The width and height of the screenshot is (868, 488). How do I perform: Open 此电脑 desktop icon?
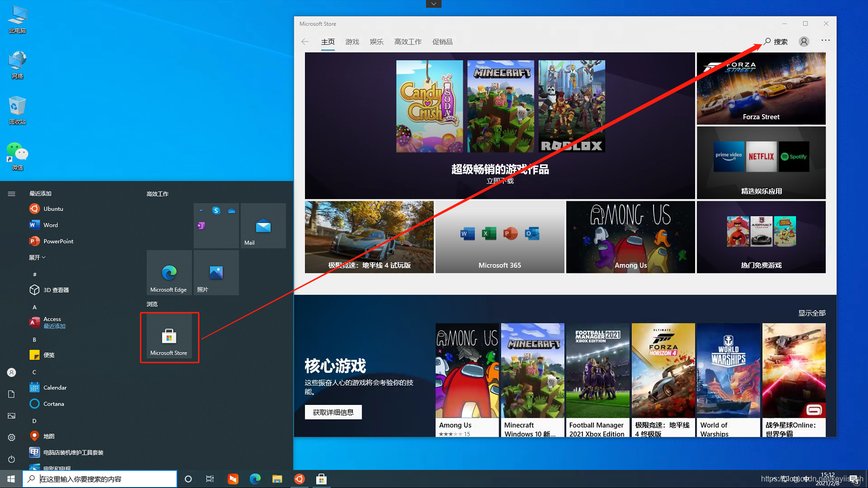tap(17, 20)
